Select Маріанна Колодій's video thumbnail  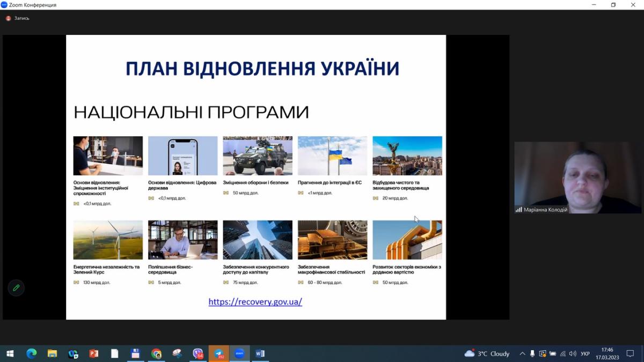(x=578, y=178)
